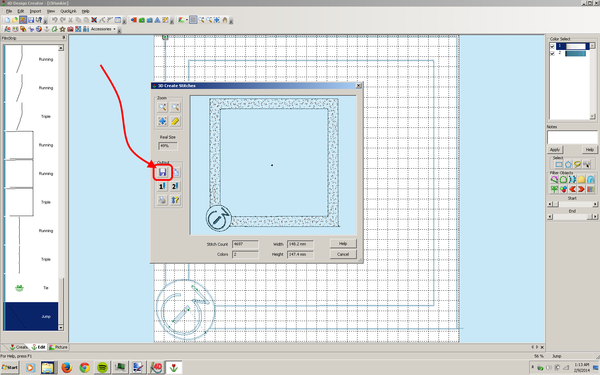Open the View menu
Viewport: 600px width, 375px height.
[51, 11]
